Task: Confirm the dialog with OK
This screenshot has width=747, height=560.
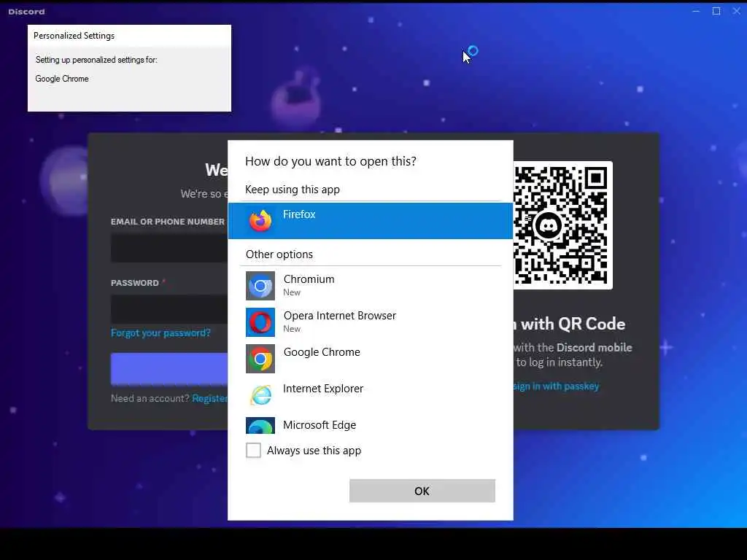Action: point(422,491)
